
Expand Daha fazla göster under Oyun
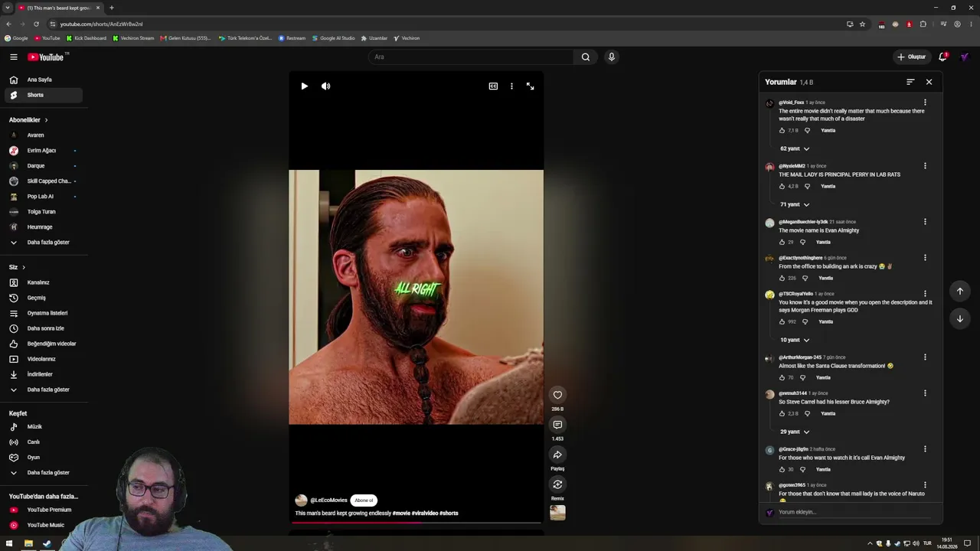45,473
